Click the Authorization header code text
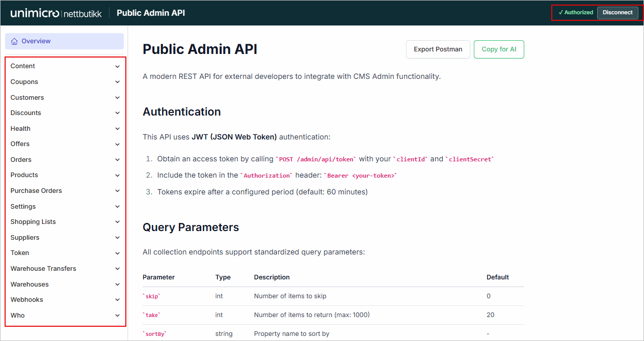Screen dimensions: 644x341 pos(267,176)
